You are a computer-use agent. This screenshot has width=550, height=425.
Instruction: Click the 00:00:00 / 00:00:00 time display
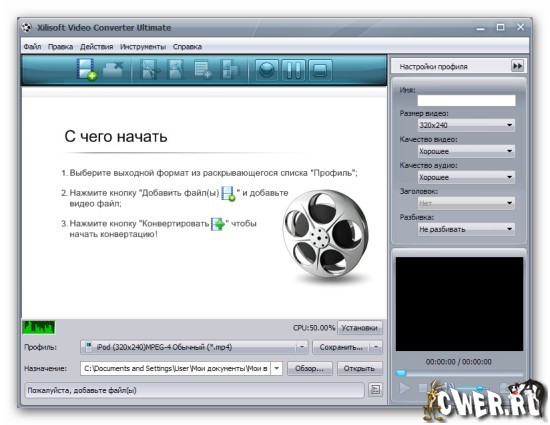point(458,362)
